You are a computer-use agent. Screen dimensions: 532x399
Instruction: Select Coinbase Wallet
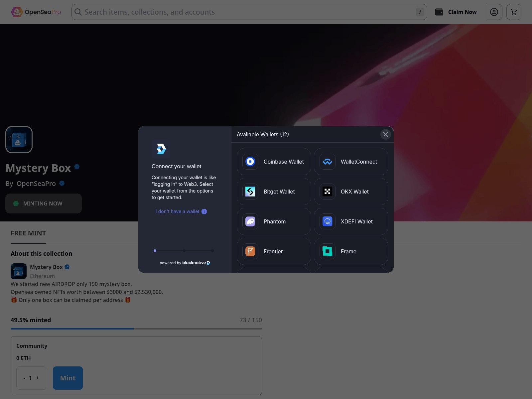coord(274,162)
